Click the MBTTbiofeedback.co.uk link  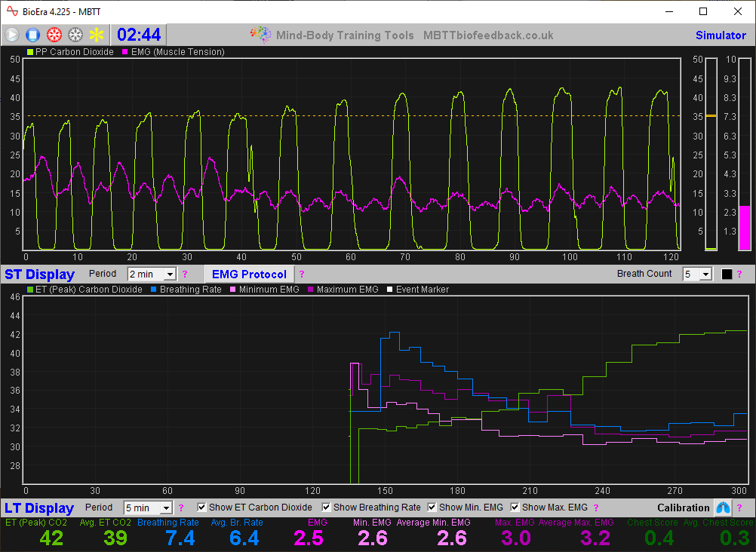(487, 35)
